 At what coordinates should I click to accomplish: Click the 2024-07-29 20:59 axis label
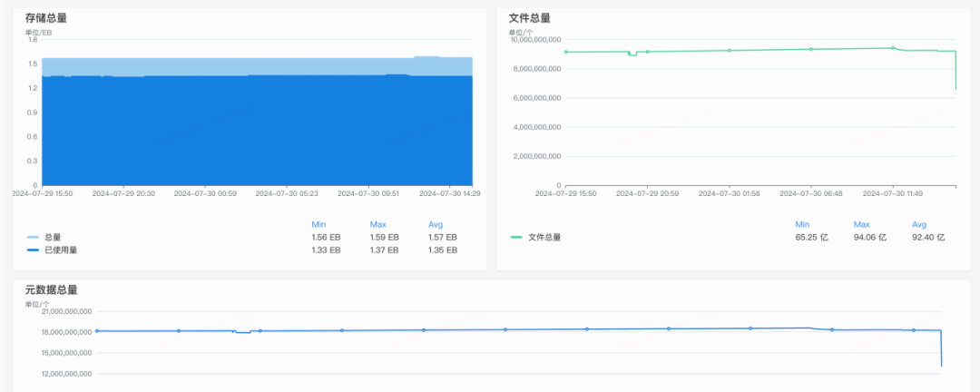(648, 194)
